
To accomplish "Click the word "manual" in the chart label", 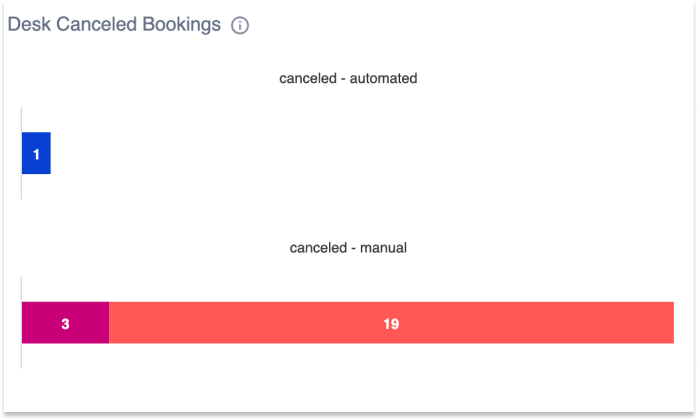I will click(382, 247).
